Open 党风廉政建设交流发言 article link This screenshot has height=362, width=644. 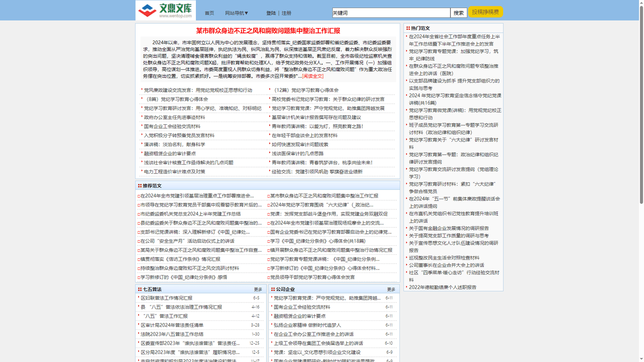coord(198,90)
